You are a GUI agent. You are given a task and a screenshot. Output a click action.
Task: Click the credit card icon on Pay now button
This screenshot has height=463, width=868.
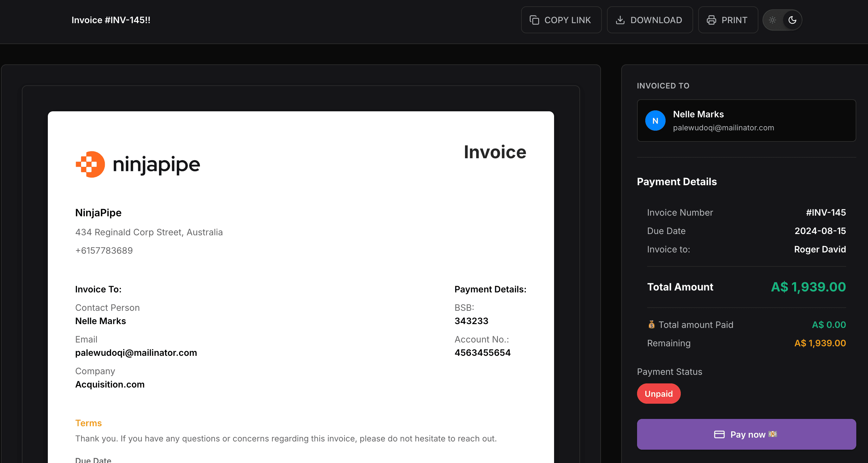(719, 434)
